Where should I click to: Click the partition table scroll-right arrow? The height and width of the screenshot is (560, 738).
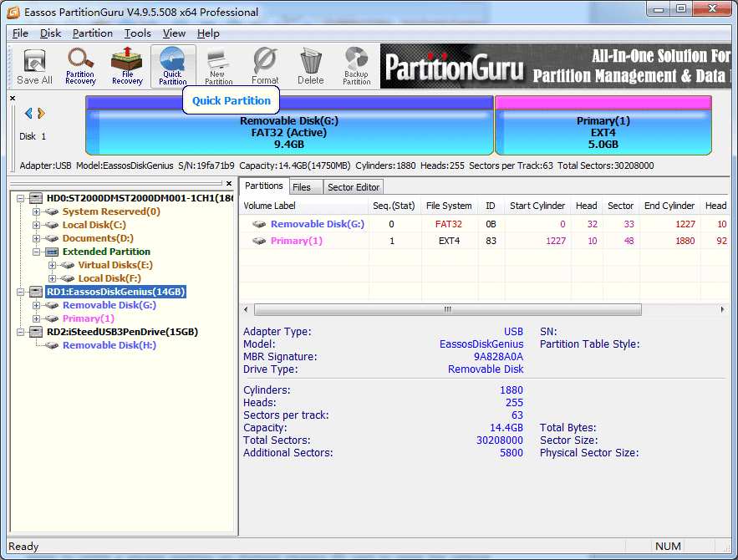coord(722,309)
